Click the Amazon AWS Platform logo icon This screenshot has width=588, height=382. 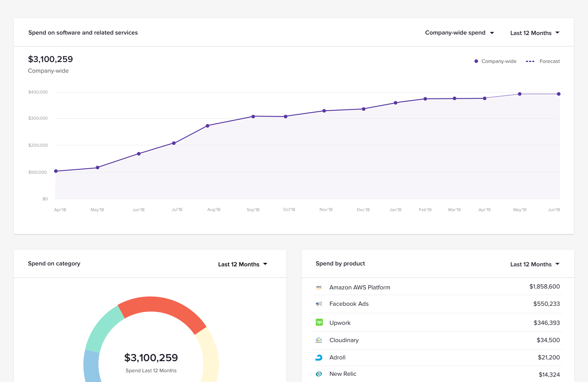[x=319, y=287]
